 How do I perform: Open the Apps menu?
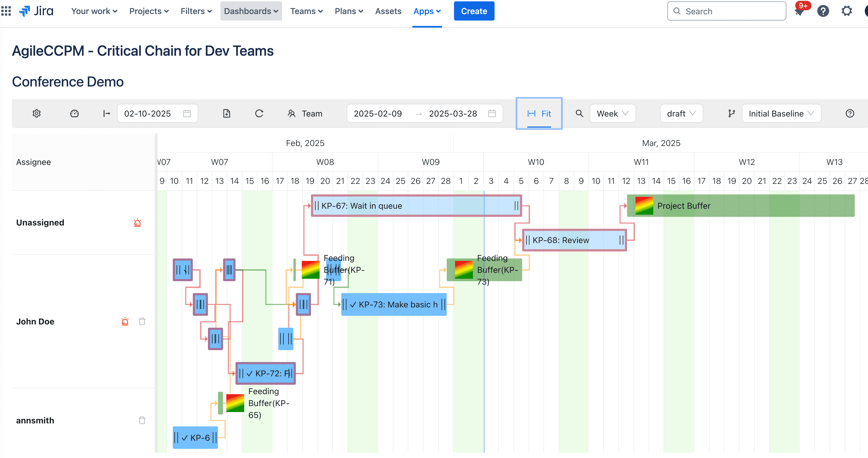[427, 11]
